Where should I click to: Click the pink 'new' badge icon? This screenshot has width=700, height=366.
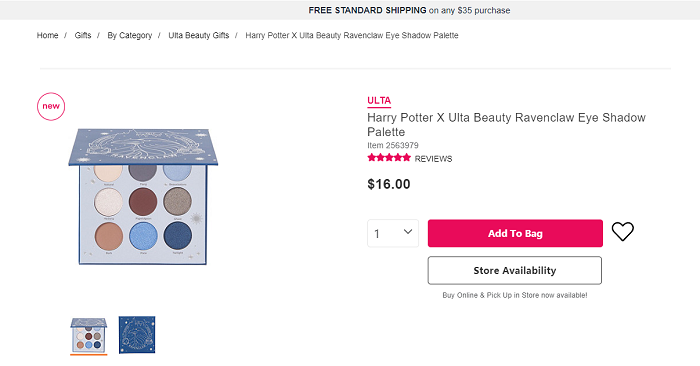tap(51, 106)
